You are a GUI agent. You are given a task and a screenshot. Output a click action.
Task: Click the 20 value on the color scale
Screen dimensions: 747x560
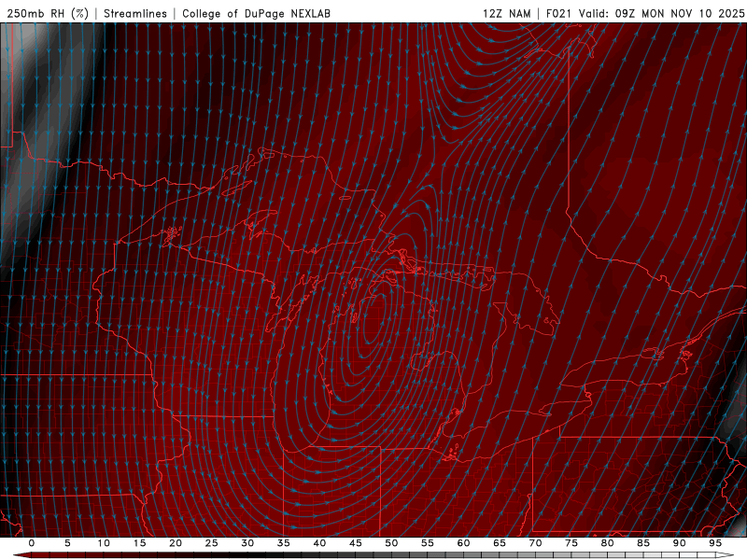click(x=176, y=543)
